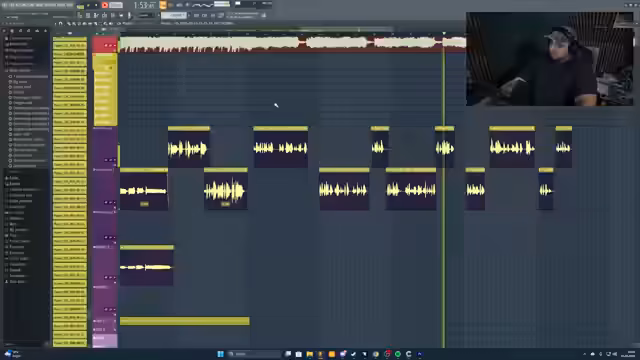640x360 pixels.
Task: Click the time display reading 1:53
Action: (x=144, y=5)
